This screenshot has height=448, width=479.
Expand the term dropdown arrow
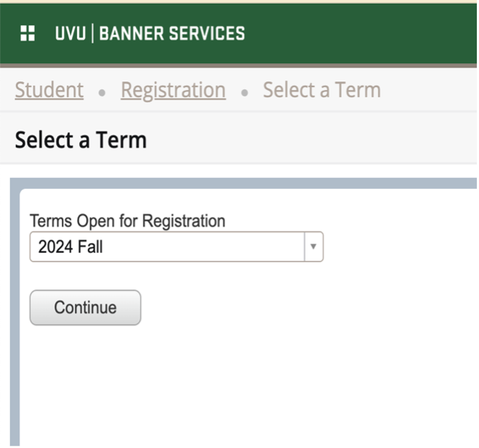tap(313, 246)
